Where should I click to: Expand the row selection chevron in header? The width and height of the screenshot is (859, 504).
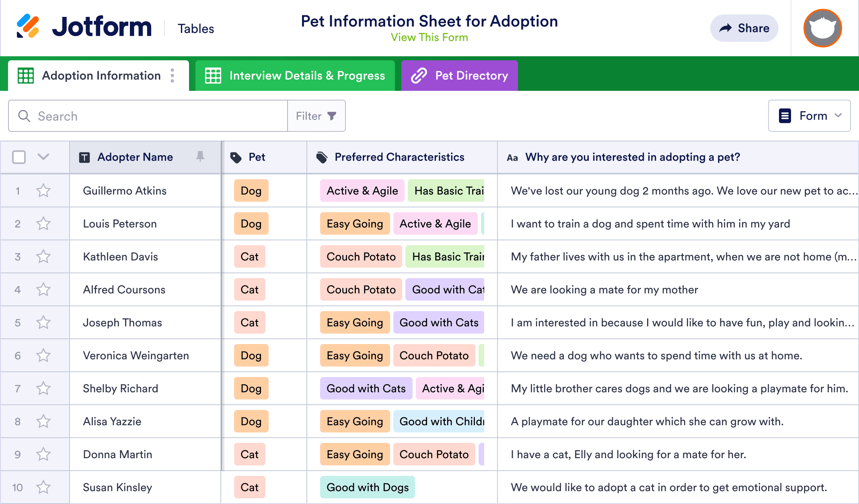coord(43,157)
